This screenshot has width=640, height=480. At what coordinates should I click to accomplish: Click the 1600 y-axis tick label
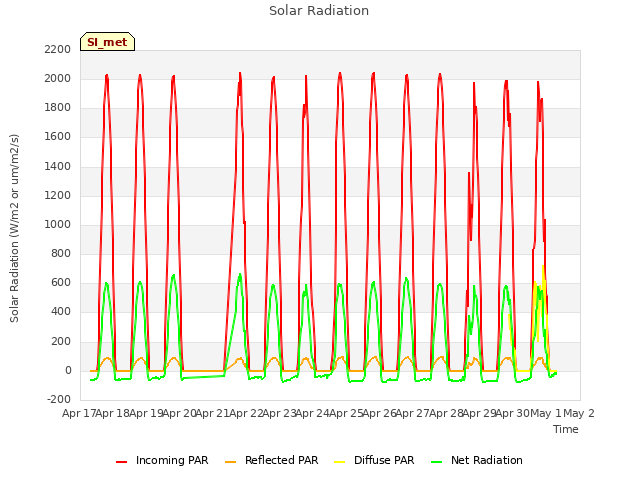click(58, 137)
